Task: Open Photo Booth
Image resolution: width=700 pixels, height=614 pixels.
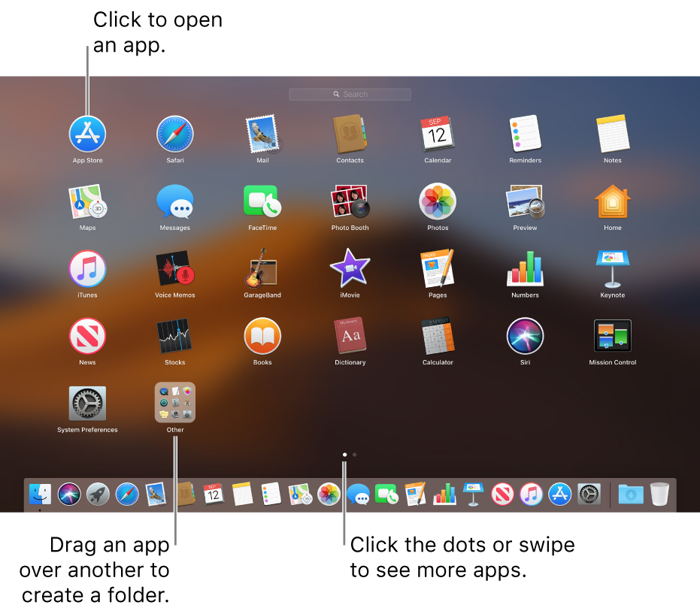Action: pos(350,201)
